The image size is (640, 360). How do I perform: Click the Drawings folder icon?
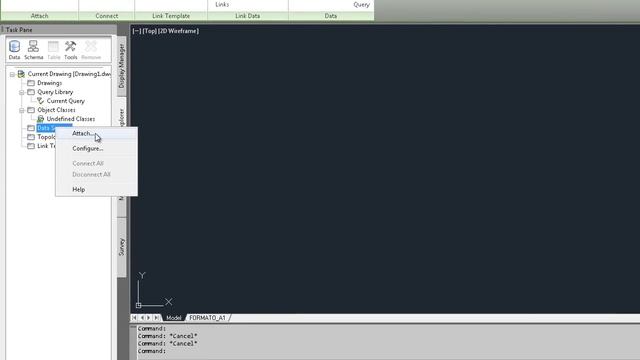tap(31, 83)
